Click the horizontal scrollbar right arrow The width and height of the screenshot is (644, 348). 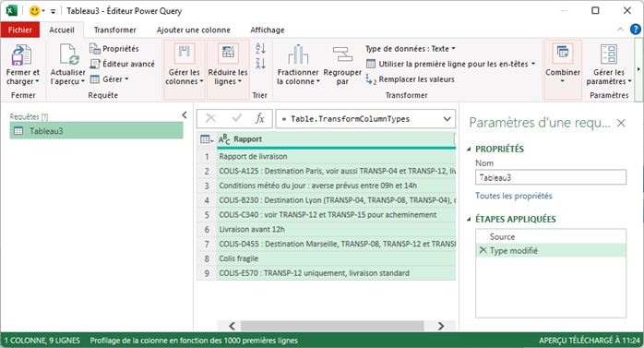pyautogui.click(x=441, y=326)
